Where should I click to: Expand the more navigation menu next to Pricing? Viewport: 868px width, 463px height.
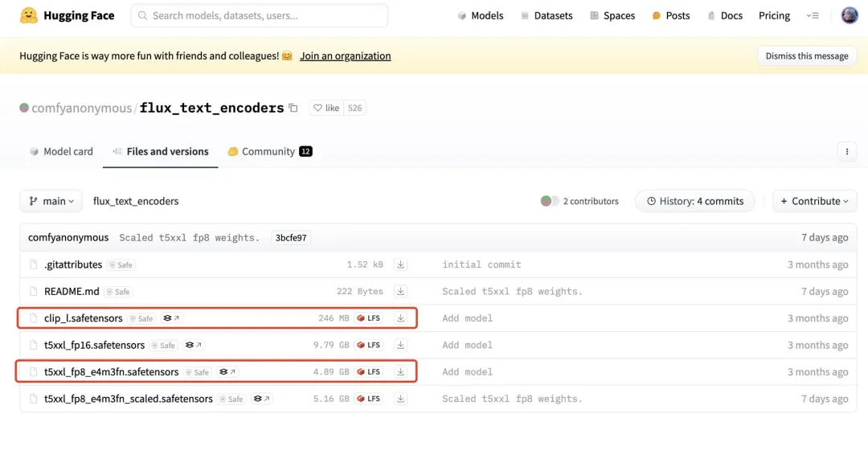[x=813, y=15]
